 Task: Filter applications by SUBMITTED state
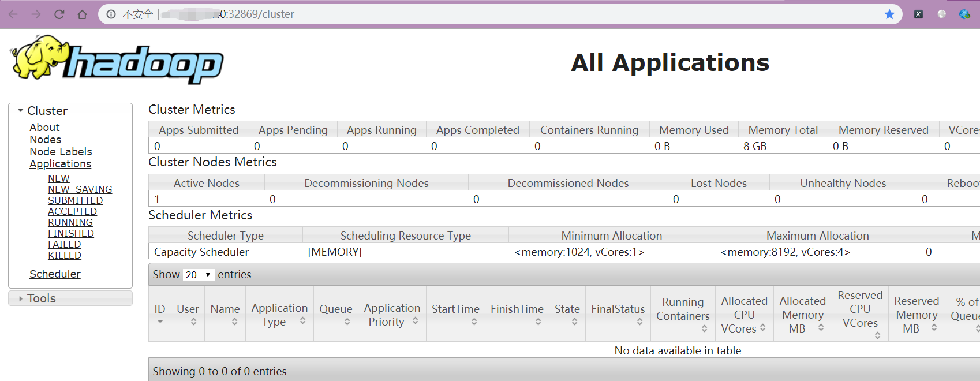(75, 200)
